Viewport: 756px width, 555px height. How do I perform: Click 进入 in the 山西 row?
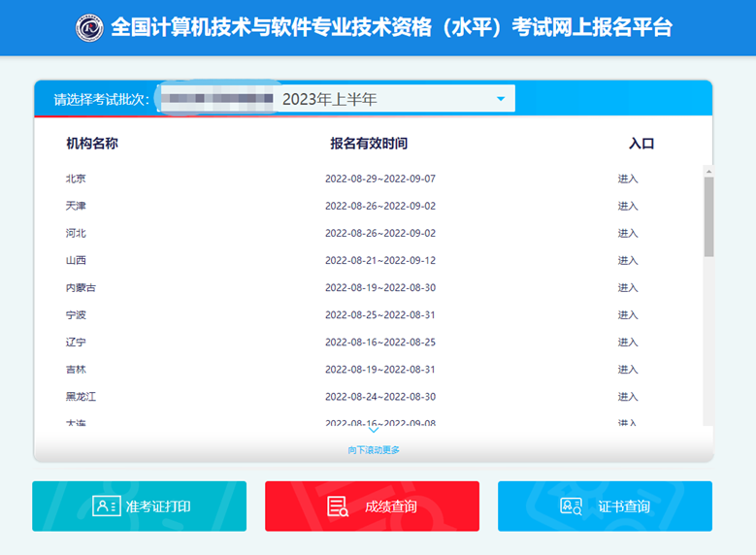click(x=628, y=260)
